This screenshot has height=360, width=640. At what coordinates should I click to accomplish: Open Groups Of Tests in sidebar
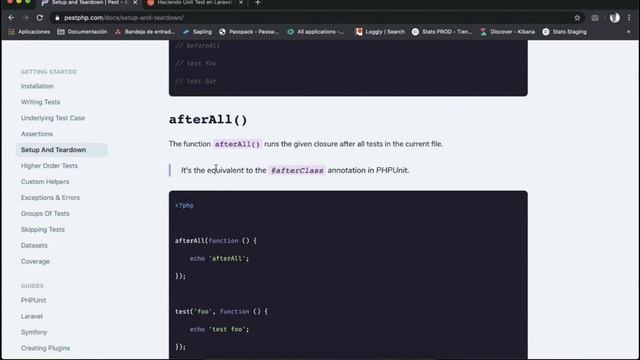click(45, 213)
